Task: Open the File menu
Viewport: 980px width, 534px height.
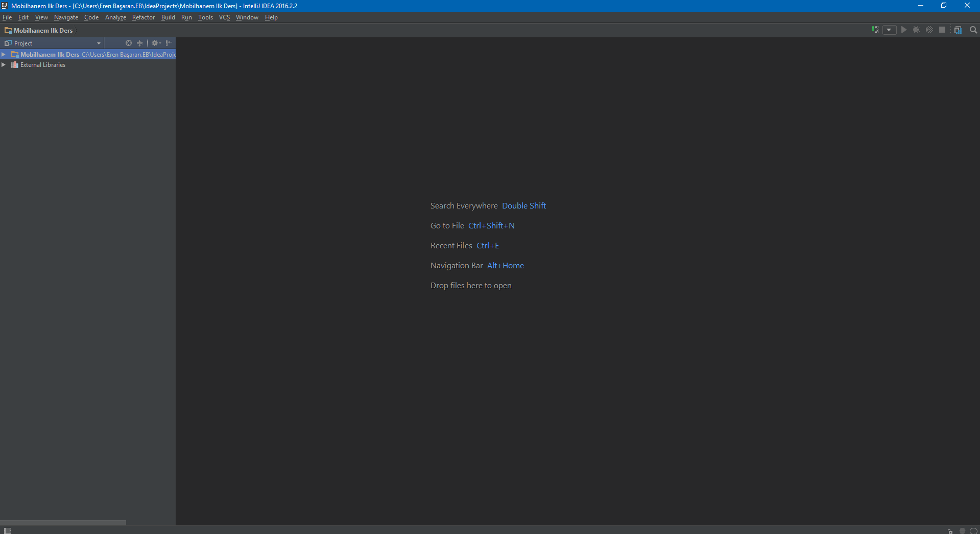Action: 7,17
